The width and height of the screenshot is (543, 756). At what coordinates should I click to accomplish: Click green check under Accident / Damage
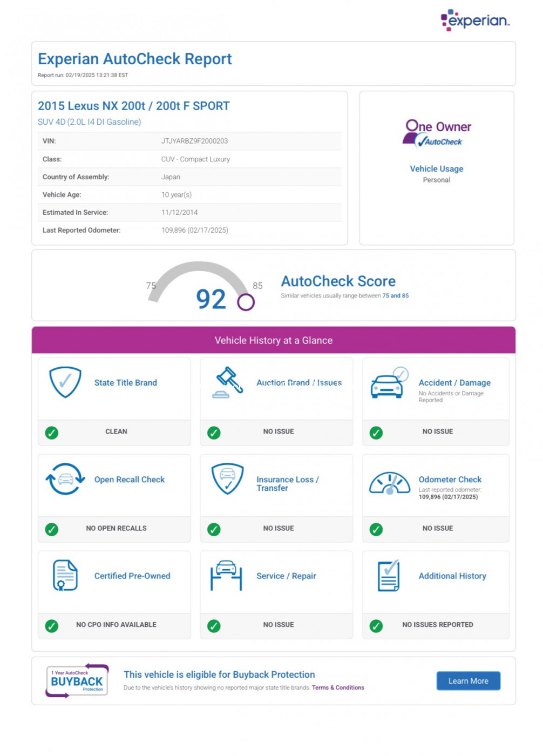(376, 433)
